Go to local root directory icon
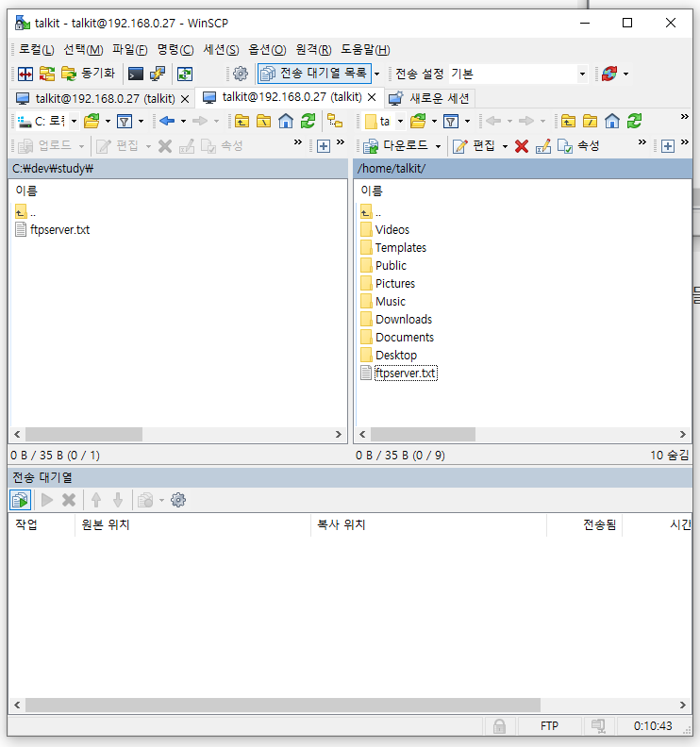 click(x=263, y=122)
